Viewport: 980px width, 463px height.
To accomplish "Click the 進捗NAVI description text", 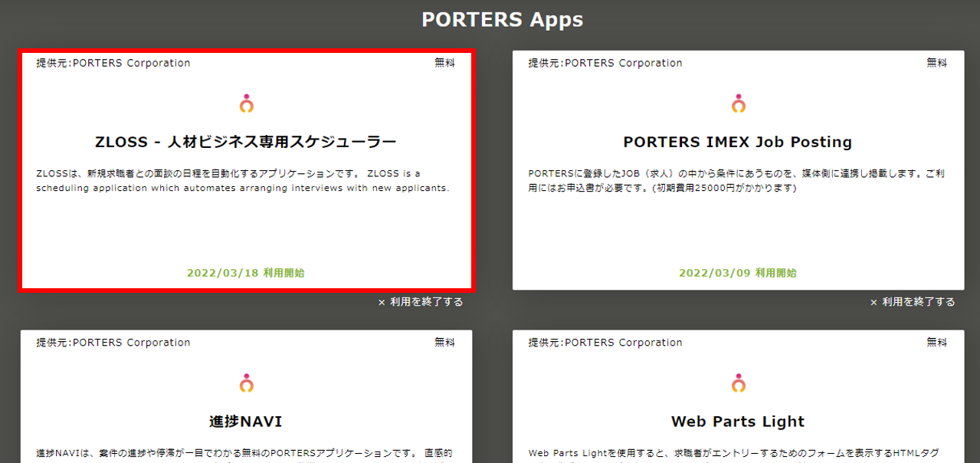I will click(244, 454).
